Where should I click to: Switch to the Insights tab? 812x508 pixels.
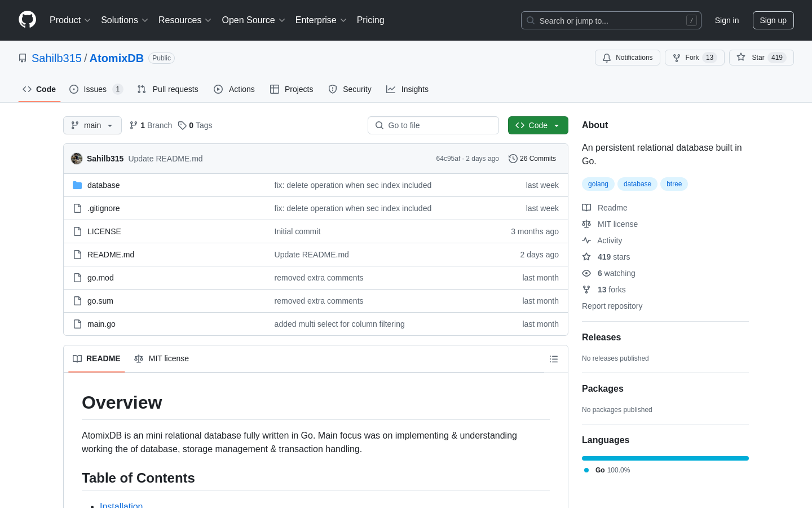(x=407, y=89)
